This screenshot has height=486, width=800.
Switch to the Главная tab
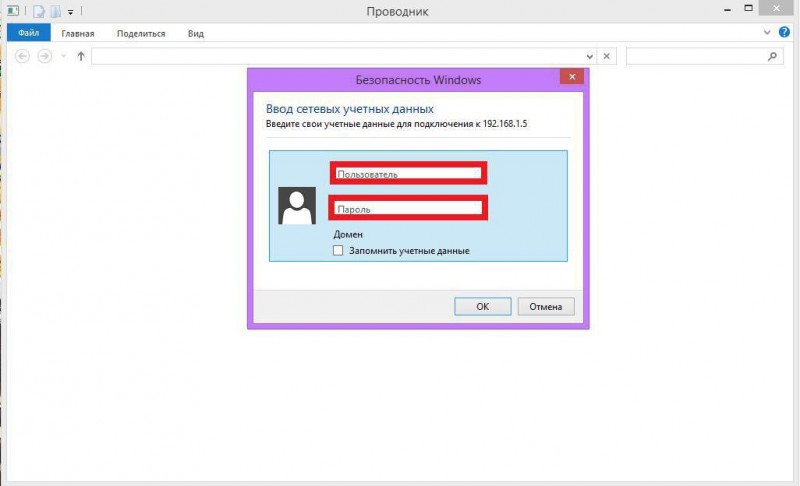[x=78, y=34]
